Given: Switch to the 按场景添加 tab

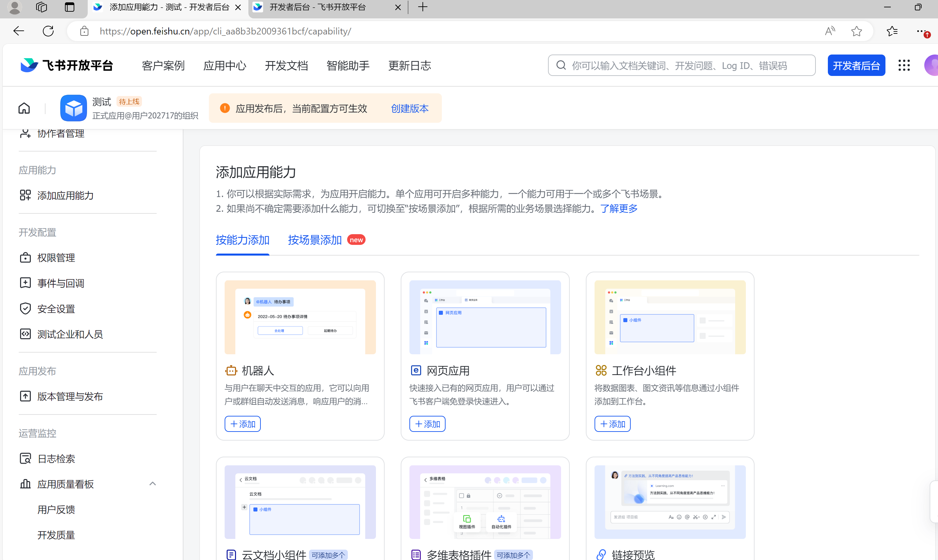Looking at the screenshot, I should tap(315, 240).
